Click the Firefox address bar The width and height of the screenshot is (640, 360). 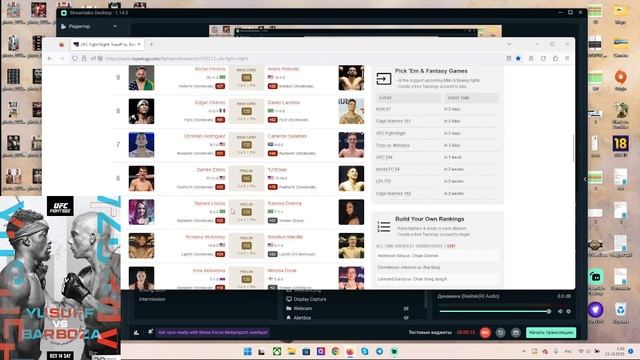(302, 58)
